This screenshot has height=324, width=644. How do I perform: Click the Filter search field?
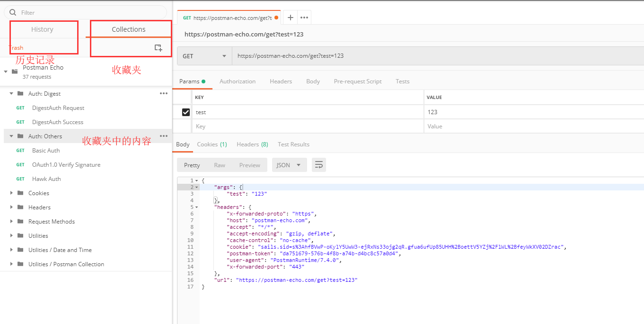point(85,12)
